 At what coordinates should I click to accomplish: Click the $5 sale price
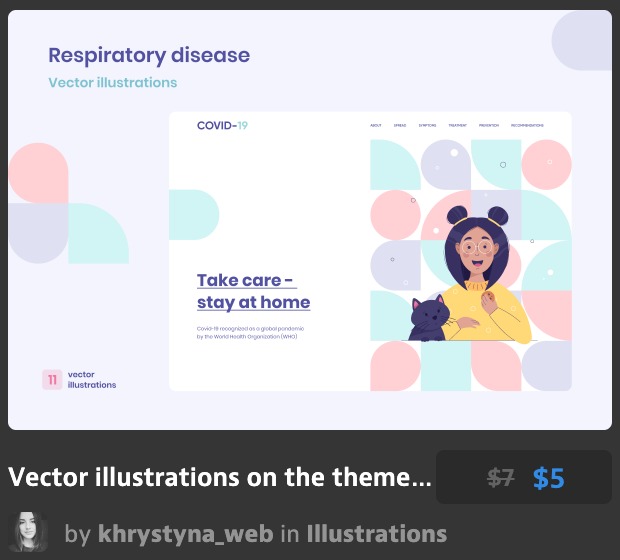548,478
